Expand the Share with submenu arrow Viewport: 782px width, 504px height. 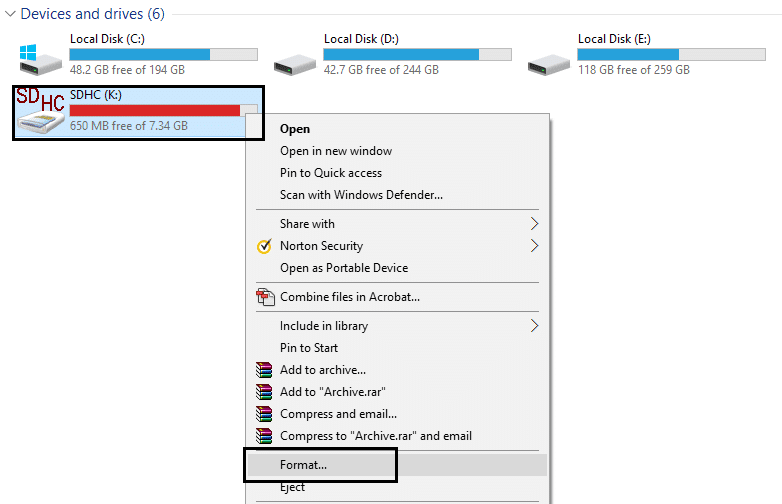pyautogui.click(x=534, y=224)
